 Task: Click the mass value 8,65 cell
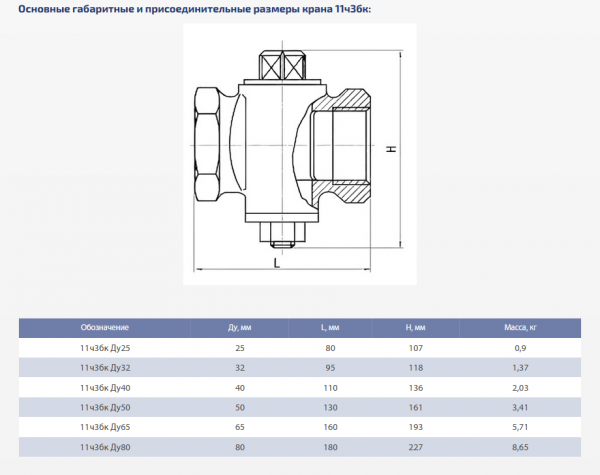pyautogui.click(x=520, y=448)
